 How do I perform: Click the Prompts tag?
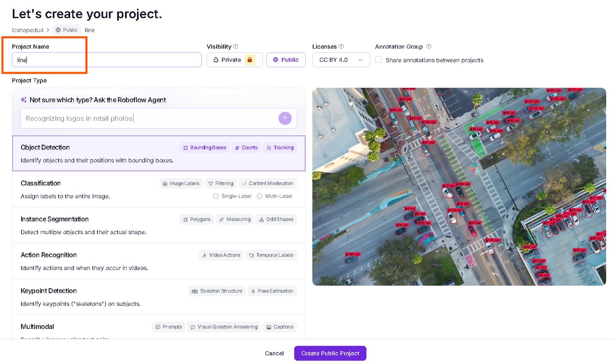click(169, 327)
